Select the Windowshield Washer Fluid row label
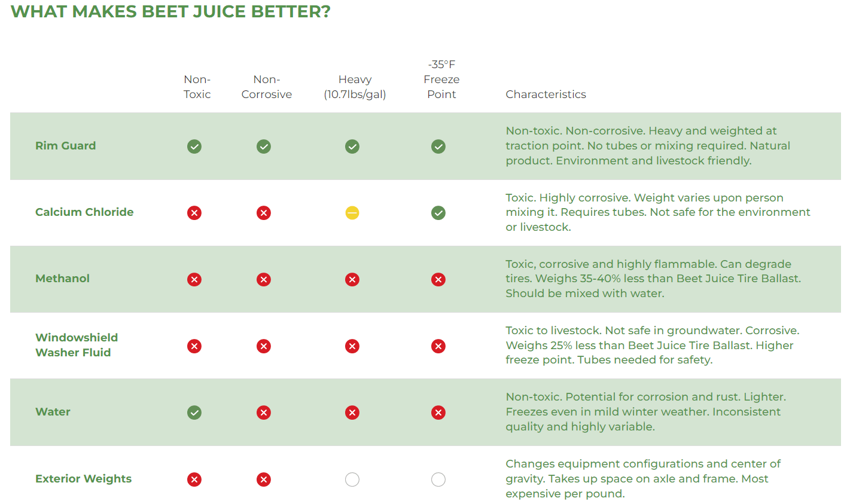The width and height of the screenshot is (847, 504). pyautogui.click(x=77, y=345)
